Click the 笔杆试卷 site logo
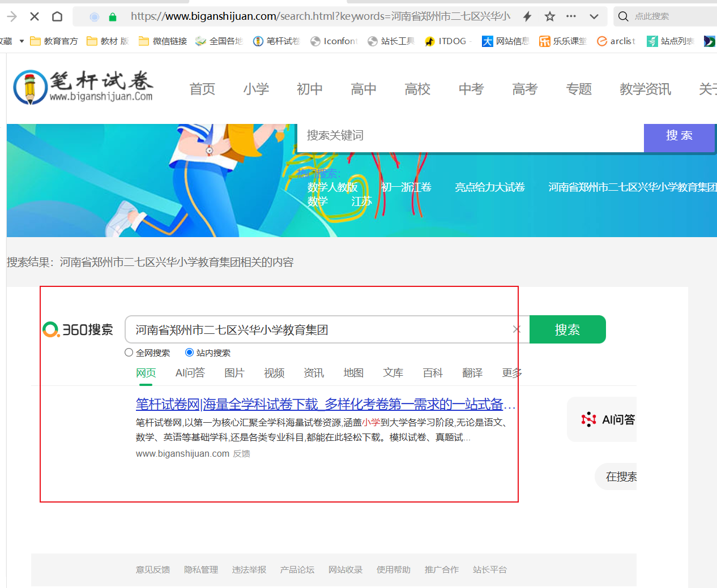 pos(83,87)
